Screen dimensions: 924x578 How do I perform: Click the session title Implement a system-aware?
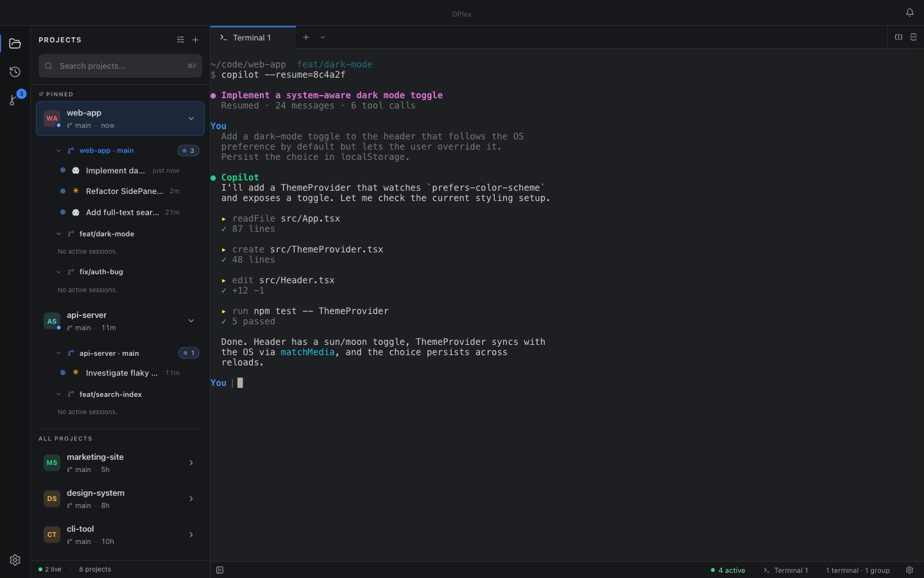tap(332, 95)
